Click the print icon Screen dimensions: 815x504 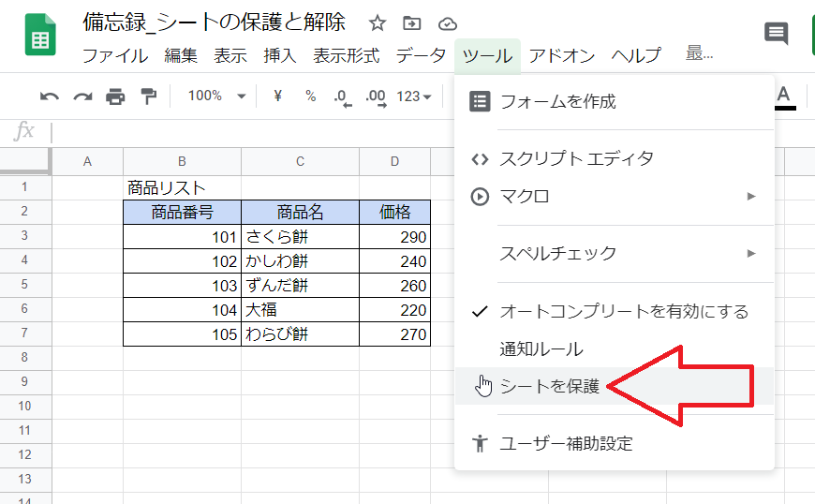[115, 96]
